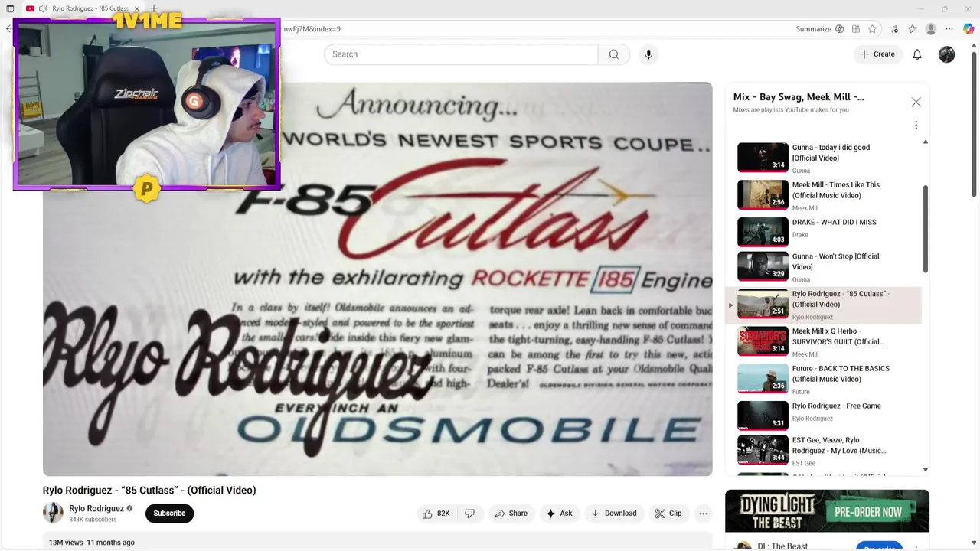Click the Mix - Bay Swag, Meek Mill title
980x551 pixels.
coord(799,97)
